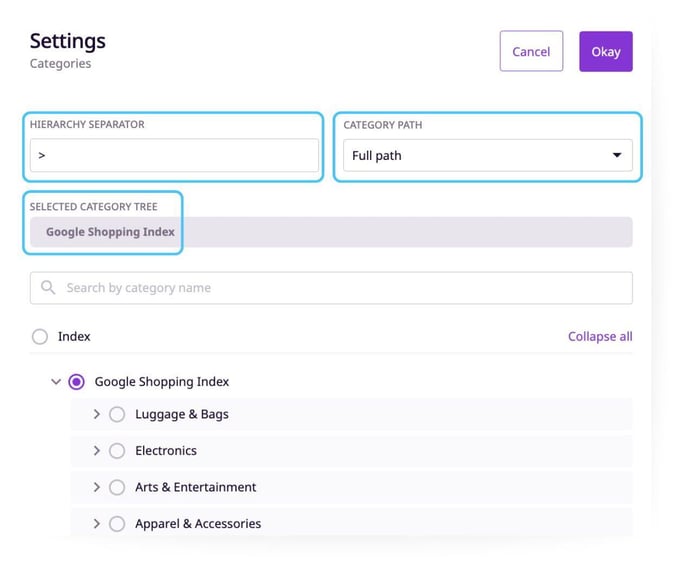This screenshot has height=563, width=688.
Task: Expand the Arts & Entertainment category
Action: pos(97,487)
